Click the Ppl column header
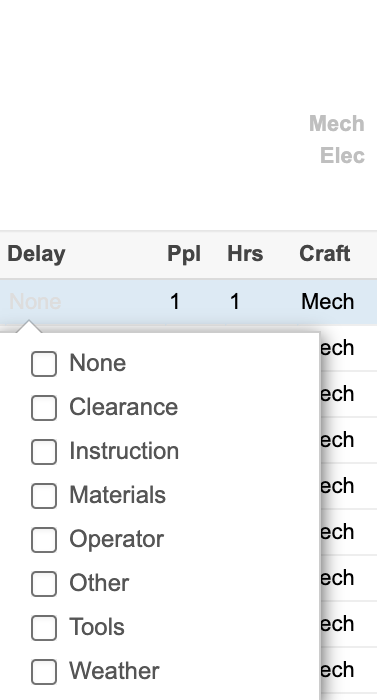The width and height of the screenshot is (377, 700). (x=184, y=254)
